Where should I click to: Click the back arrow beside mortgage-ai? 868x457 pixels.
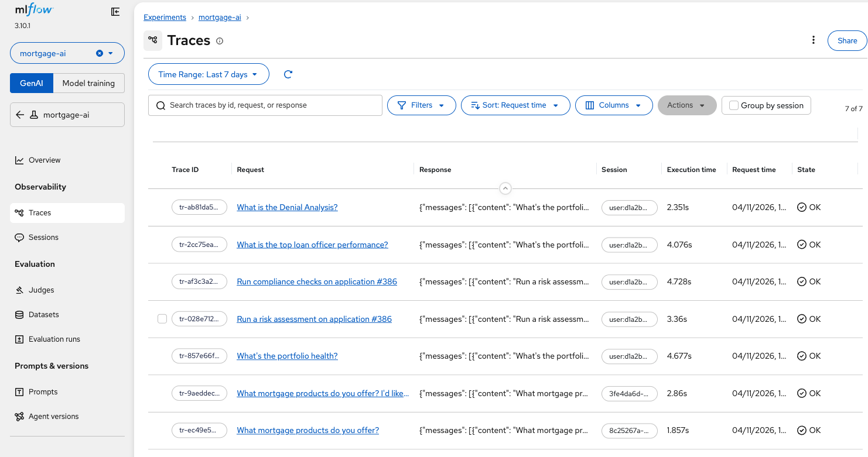[20, 115]
